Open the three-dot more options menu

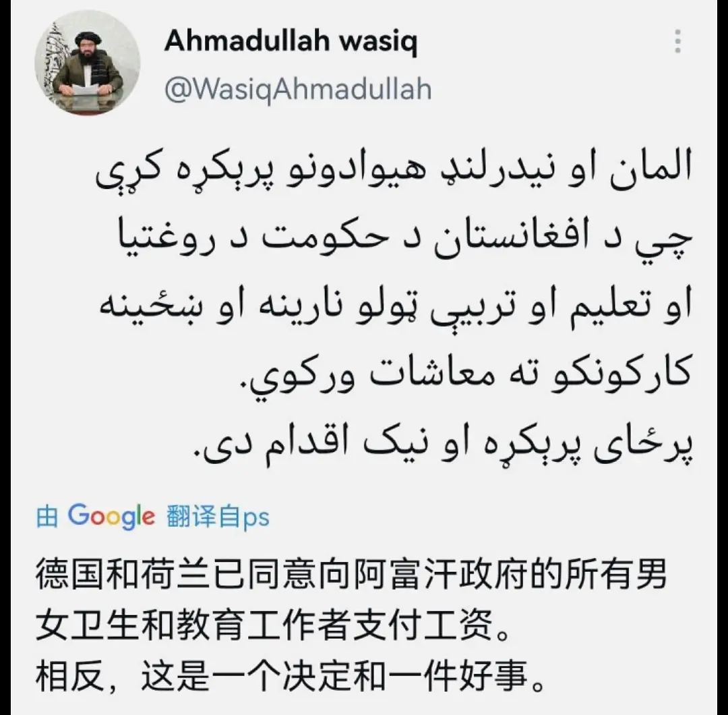677,41
